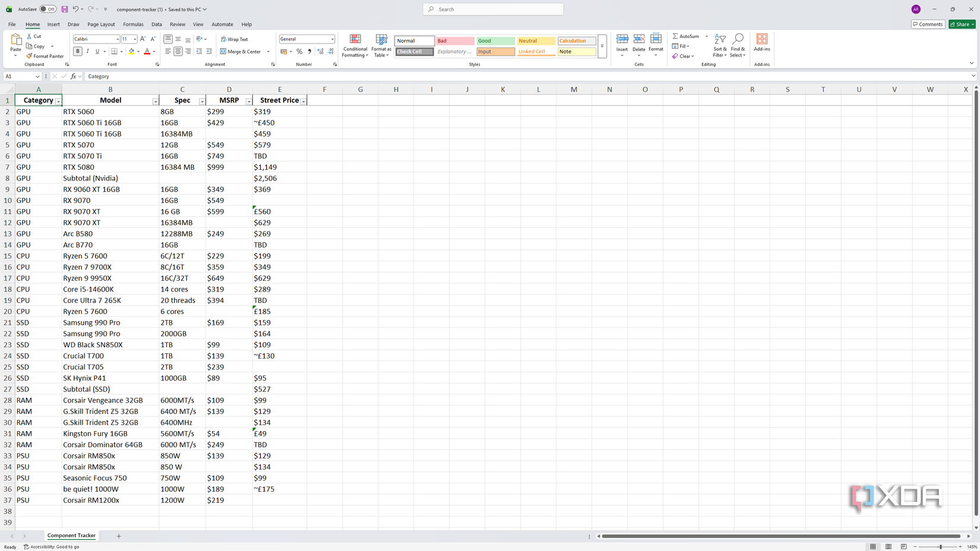Open the Formulas ribbon tab

coord(133,24)
